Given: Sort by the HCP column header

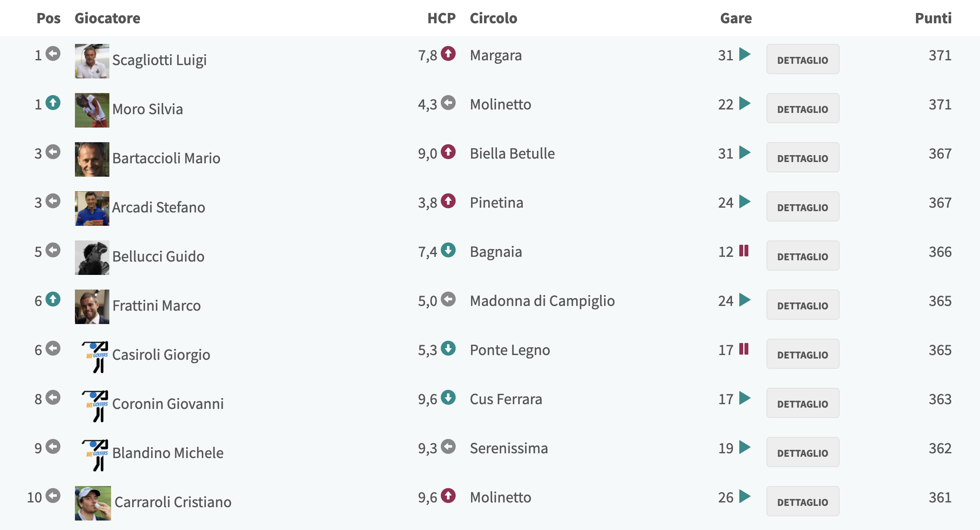Looking at the screenshot, I should [x=441, y=18].
